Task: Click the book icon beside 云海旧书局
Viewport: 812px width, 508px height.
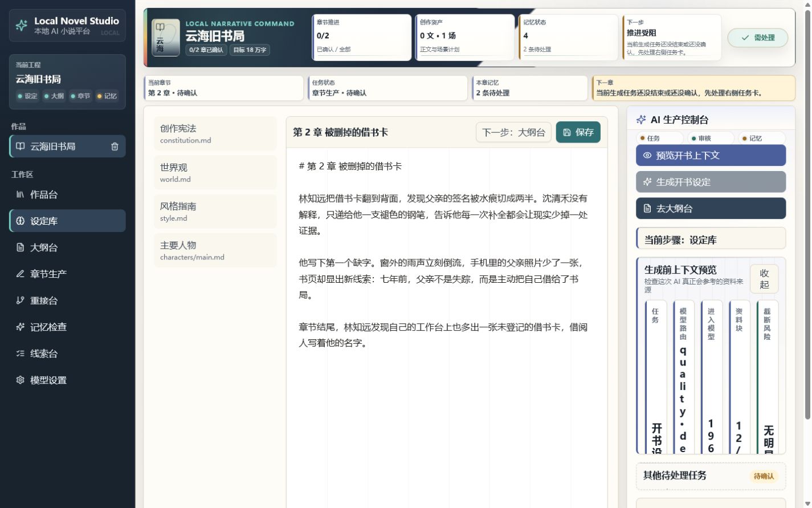Action: click(21, 146)
